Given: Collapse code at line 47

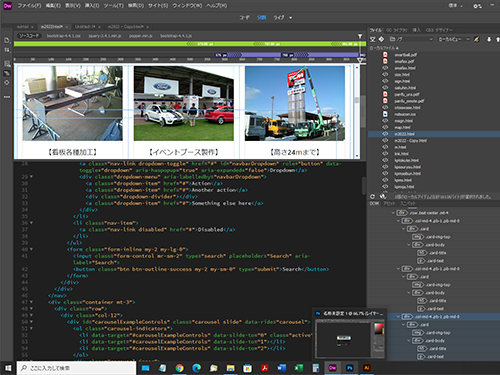Looking at the screenshot, I should pyautogui.click(x=31, y=302).
